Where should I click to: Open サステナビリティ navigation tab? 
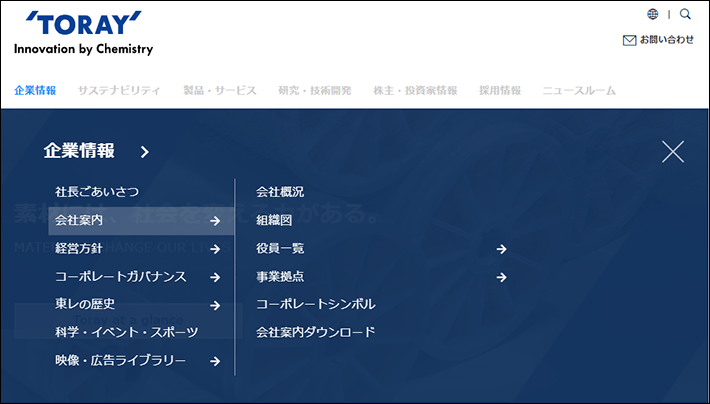(x=119, y=90)
